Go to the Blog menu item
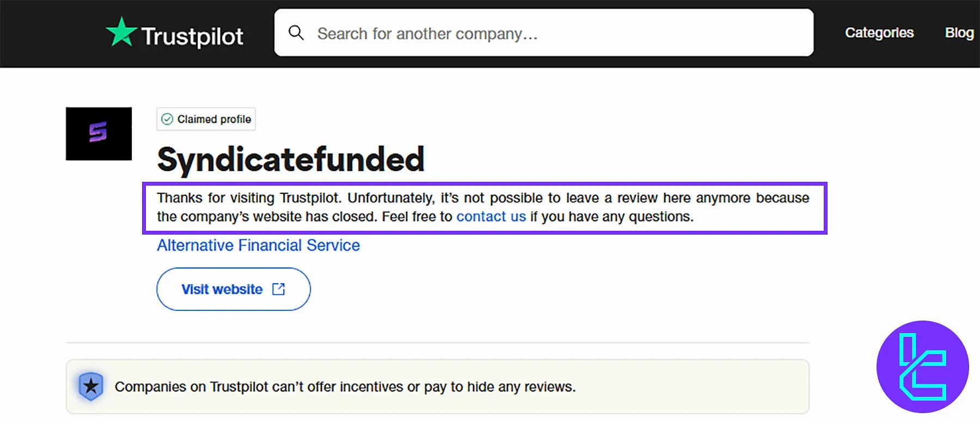Image resolution: width=980 pixels, height=424 pixels. point(959,33)
